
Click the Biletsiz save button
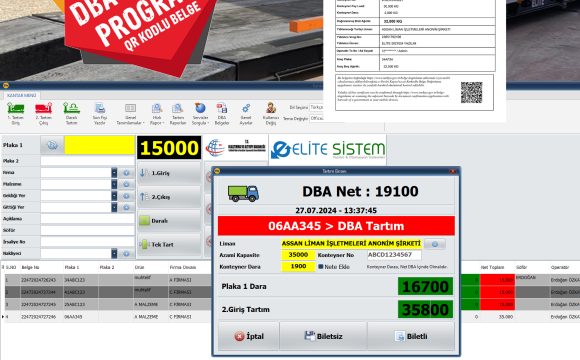(x=323, y=336)
